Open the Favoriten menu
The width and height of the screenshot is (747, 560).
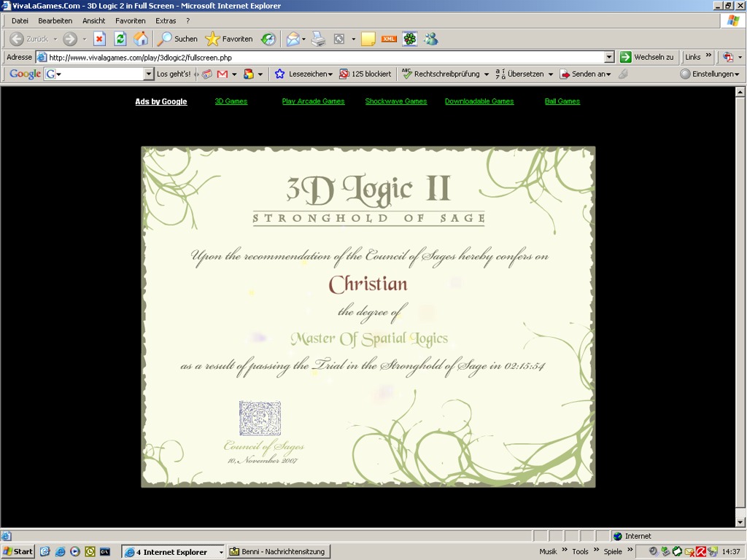(130, 20)
